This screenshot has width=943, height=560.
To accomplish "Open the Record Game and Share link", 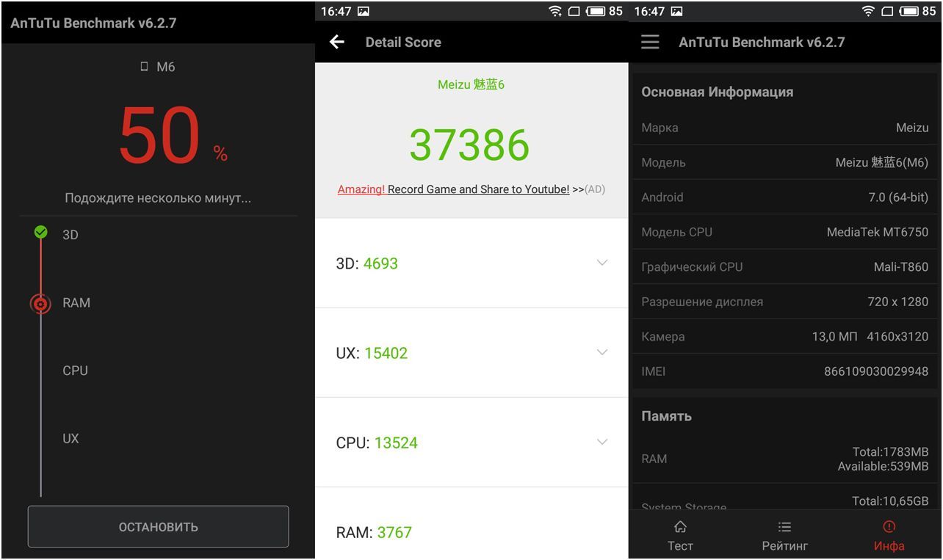I will pyautogui.click(x=477, y=189).
